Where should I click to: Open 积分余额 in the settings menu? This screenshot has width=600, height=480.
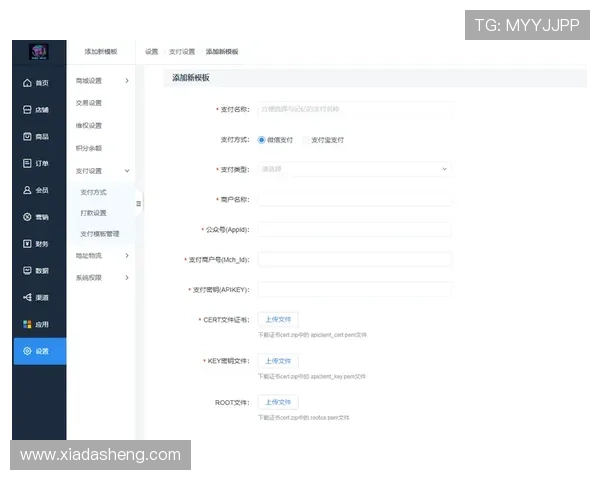click(89, 148)
